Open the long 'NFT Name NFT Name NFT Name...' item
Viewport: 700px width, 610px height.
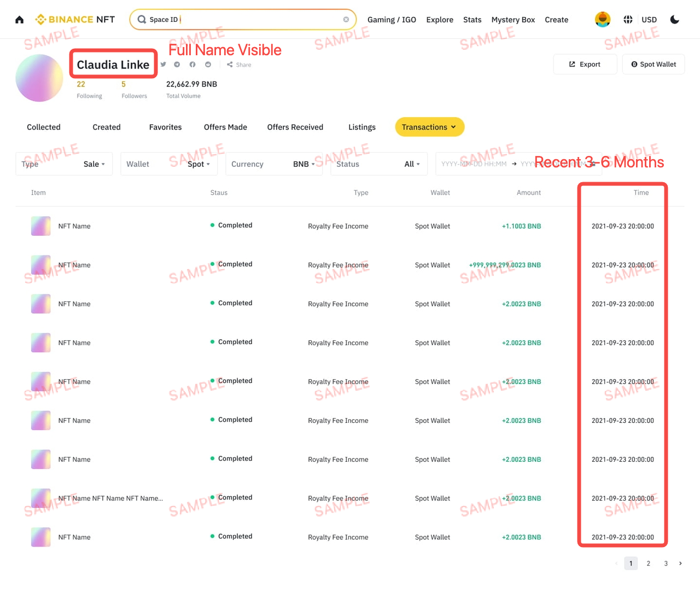[x=110, y=498]
